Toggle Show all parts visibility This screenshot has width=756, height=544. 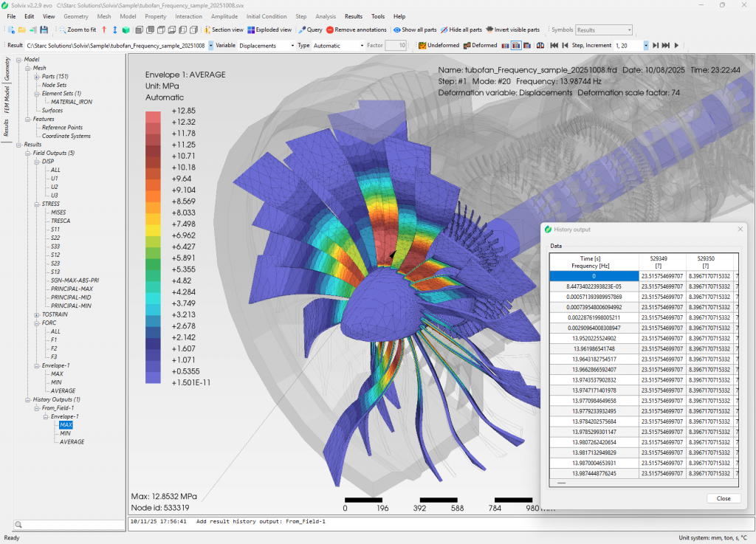[416, 30]
